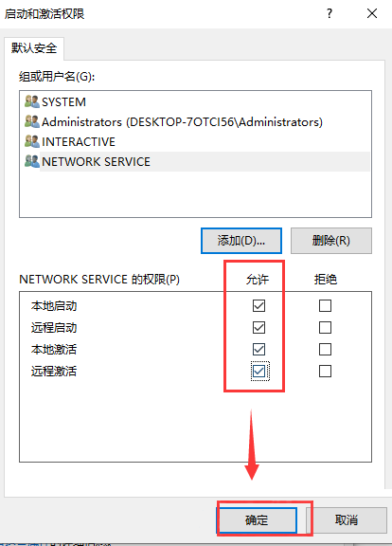Open the 默认安全 tab

coord(34,48)
